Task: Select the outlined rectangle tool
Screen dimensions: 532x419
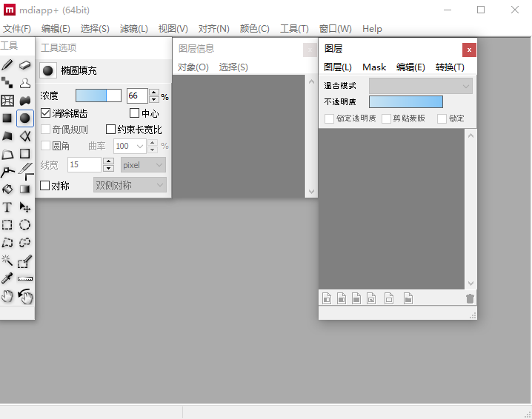Action: pos(24,153)
